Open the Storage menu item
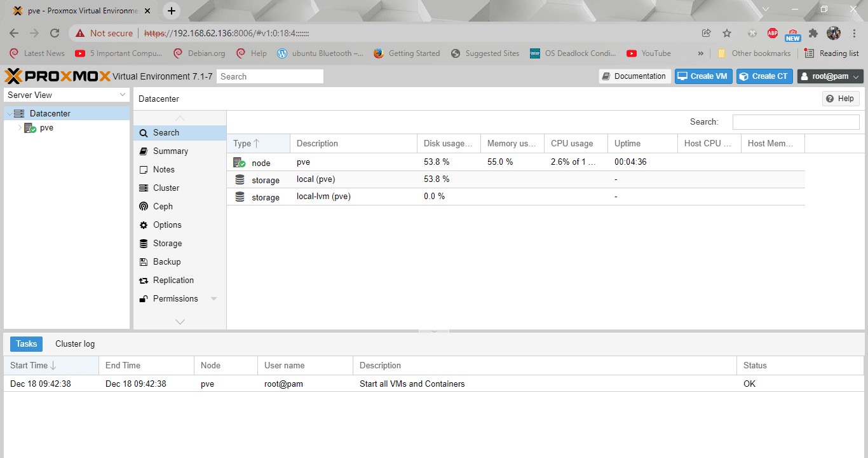This screenshot has height=458, width=868. [180, 243]
